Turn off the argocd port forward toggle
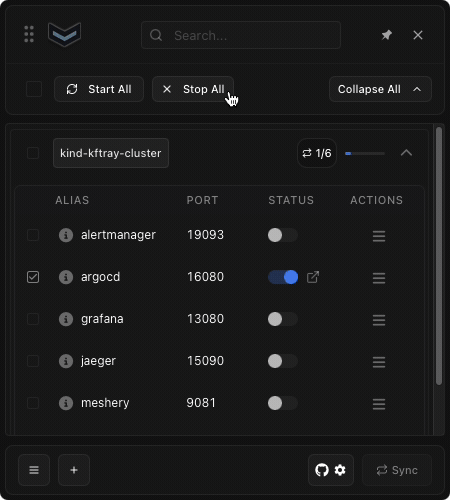450x500 pixels. pyautogui.click(x=283, y=277)
